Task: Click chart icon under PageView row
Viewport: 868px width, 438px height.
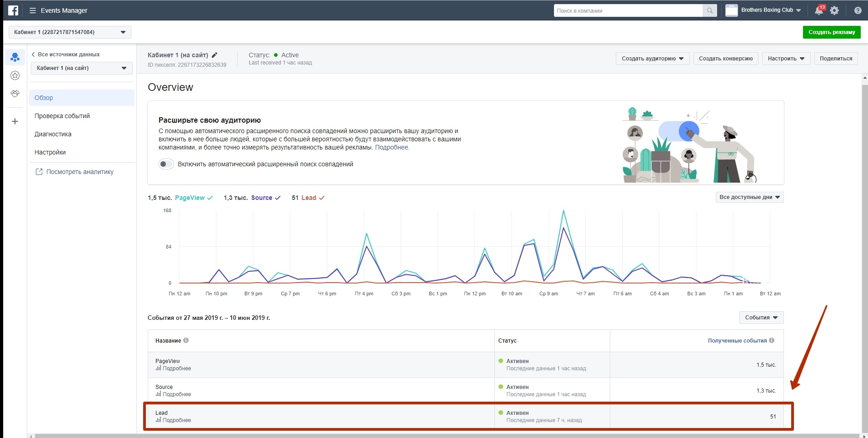Action: [x=158, y=368]
